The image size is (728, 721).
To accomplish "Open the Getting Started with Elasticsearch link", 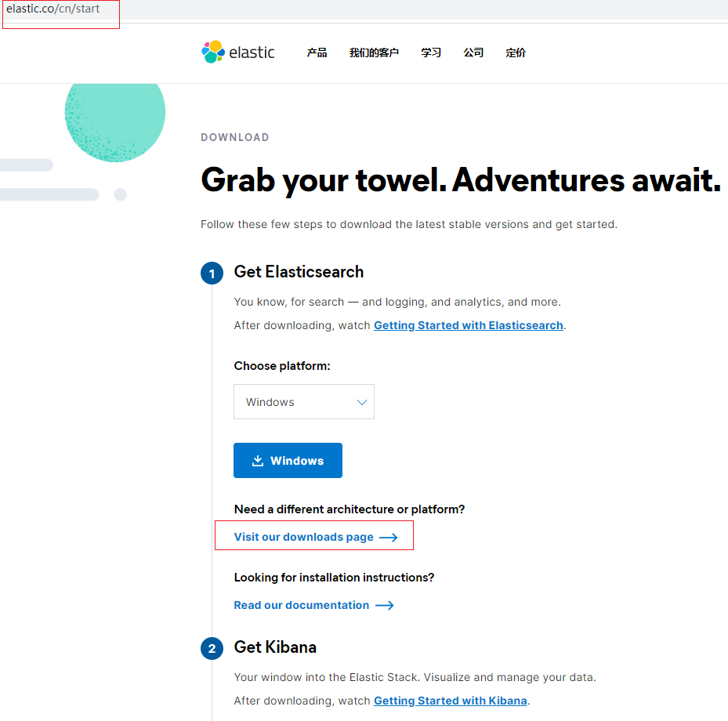I will pyautogui.click(x=468, y=325).
